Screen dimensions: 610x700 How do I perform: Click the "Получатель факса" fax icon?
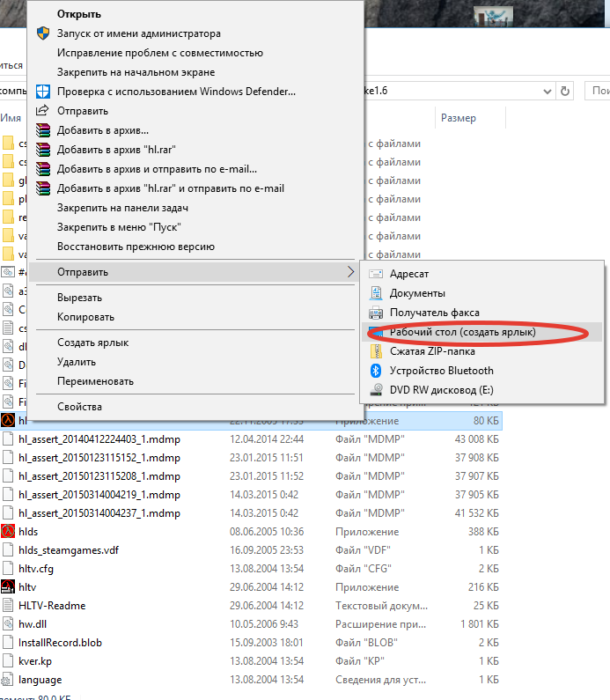[376, 313]
